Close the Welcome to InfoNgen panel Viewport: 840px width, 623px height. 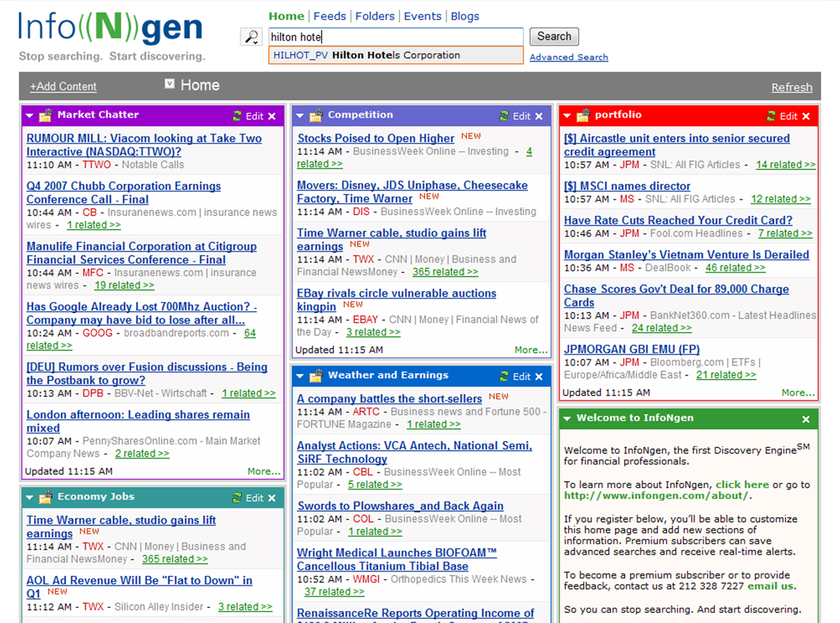point(806,419)
